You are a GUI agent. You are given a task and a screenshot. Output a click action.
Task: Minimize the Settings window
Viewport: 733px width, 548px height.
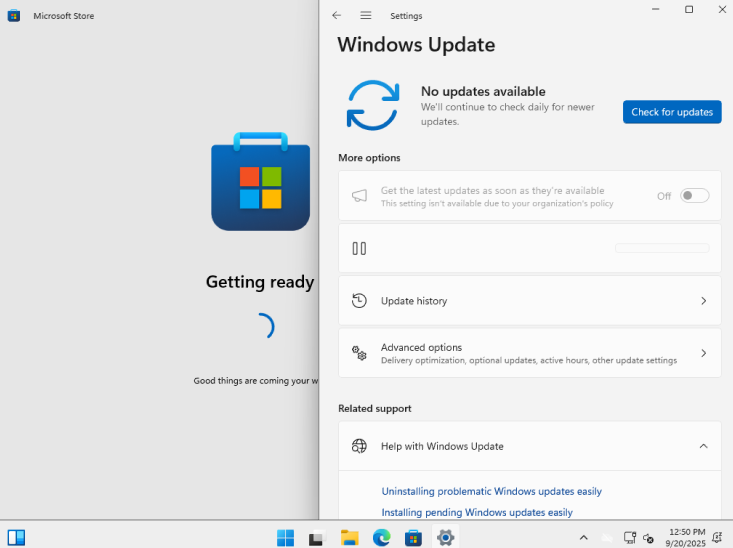click(x=655, y=9)
